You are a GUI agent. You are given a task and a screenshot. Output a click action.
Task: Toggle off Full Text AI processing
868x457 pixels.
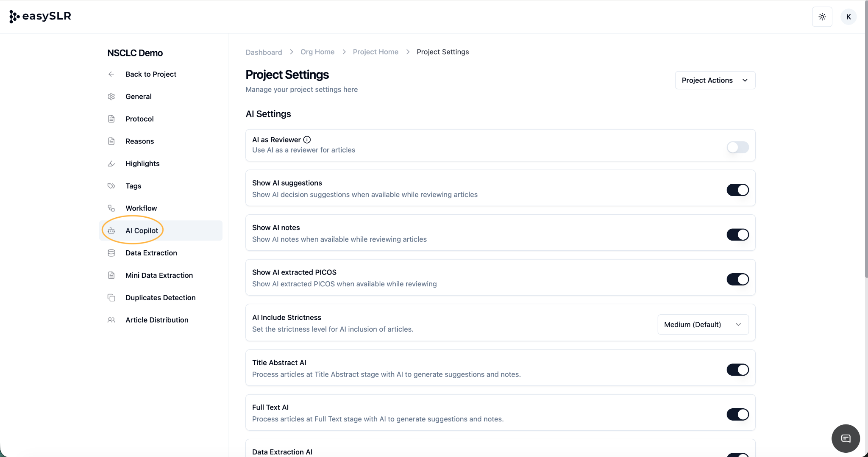(737, 415)
